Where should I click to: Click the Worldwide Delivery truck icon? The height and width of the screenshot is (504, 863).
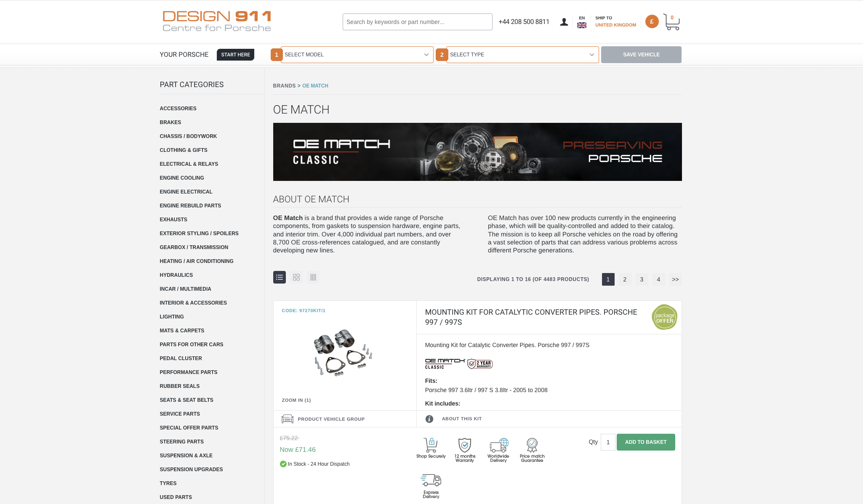[498, 445]
